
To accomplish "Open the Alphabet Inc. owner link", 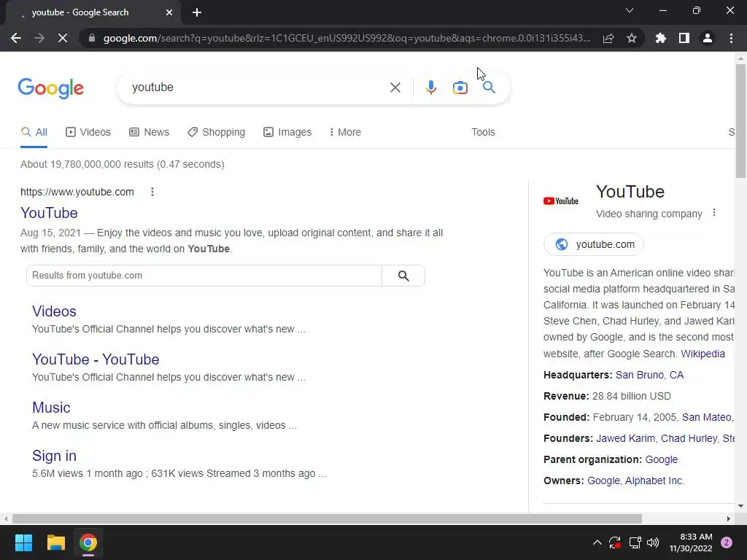I will [x=654, y=481].
